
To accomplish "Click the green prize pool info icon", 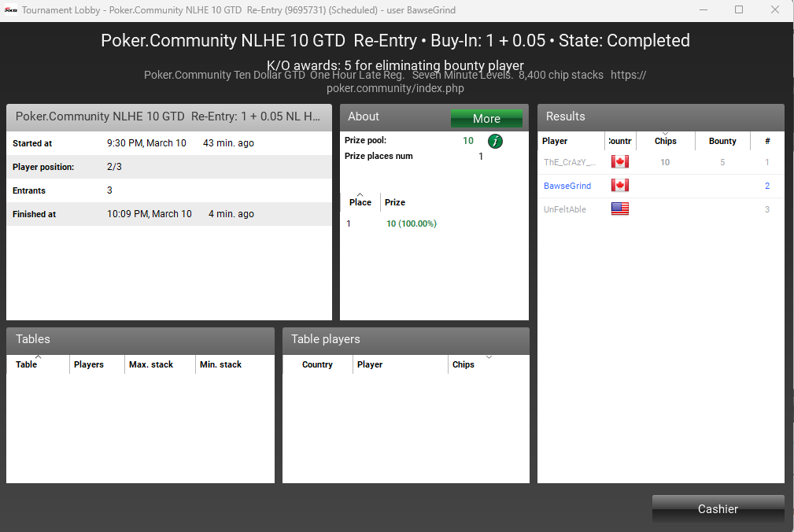I will (495, 141).
